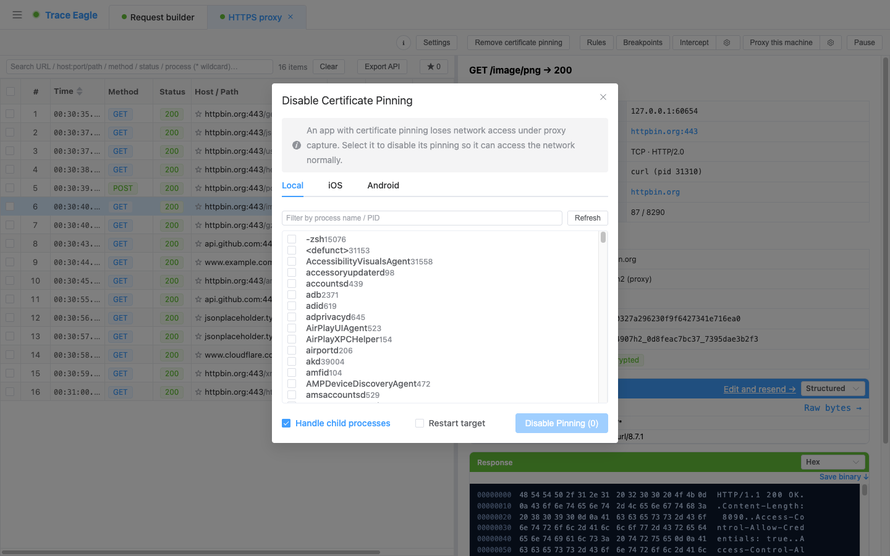The height and width of the screenshot is (556, 890).
Task: Check the adb process checkbox
Action: click(292, 294)
